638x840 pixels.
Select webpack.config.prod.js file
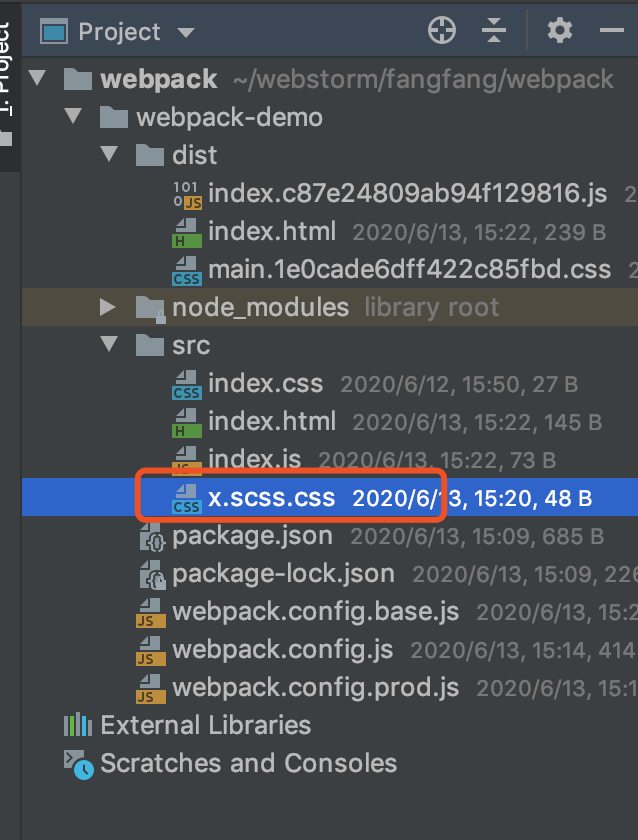(315, 688)
